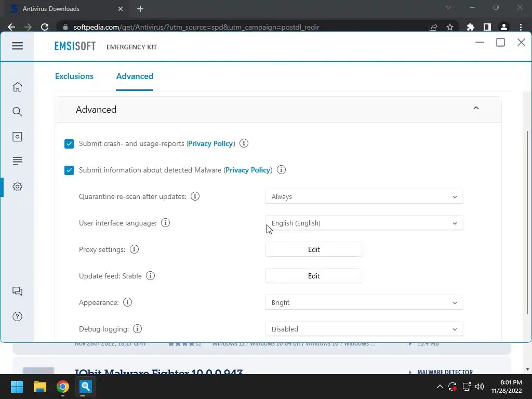Open the Quarantine icon in sidebar
This screenshot has height=399, width=532.
17,137
